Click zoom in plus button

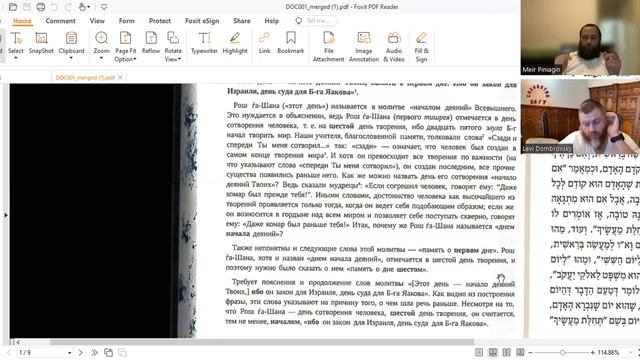(593, 352)
